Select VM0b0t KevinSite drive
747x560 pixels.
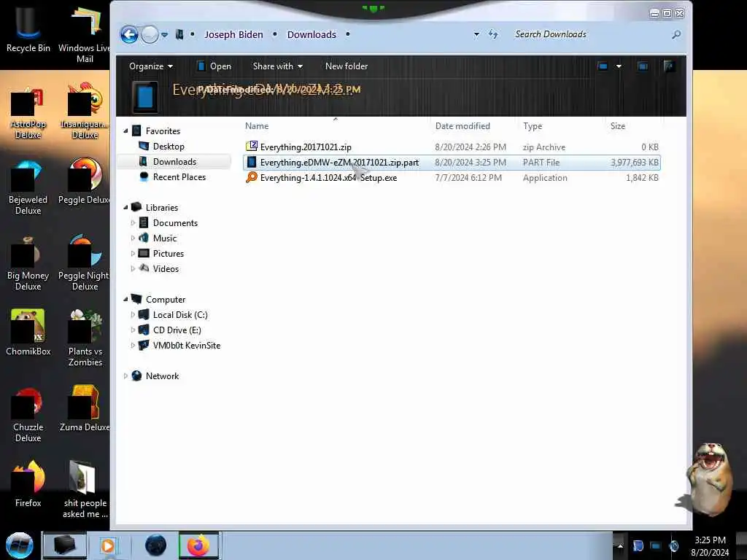[186, 345]
